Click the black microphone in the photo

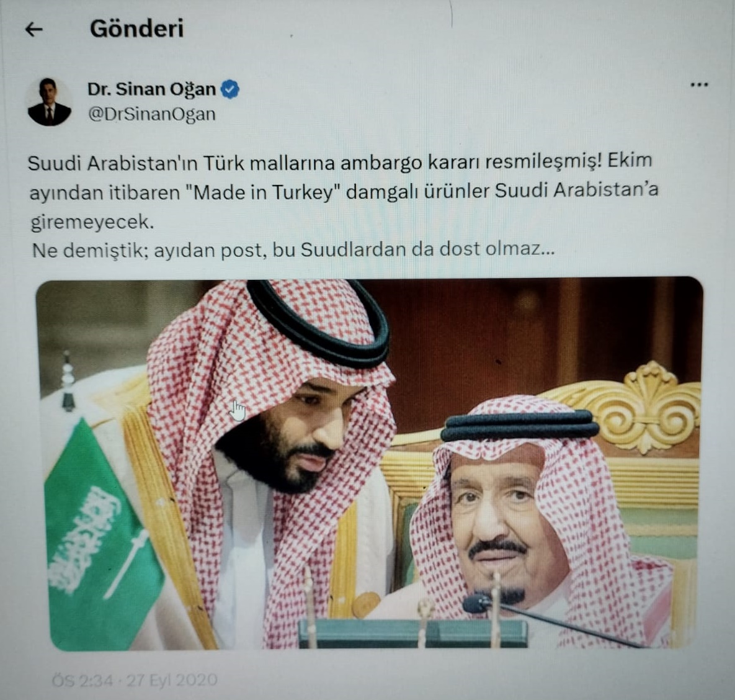pos(478,603)
